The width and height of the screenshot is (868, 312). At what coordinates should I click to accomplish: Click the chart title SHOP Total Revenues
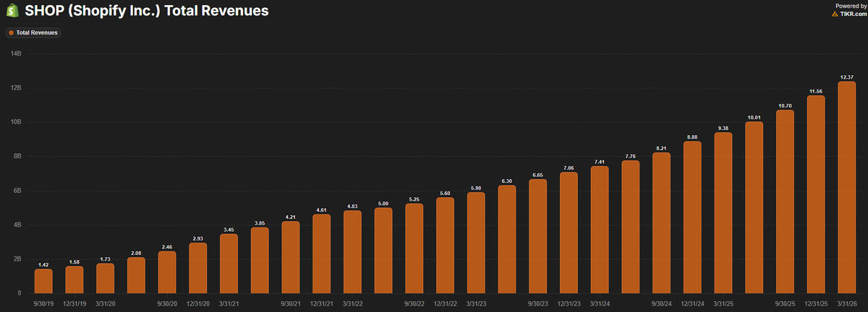click(147, 11)
